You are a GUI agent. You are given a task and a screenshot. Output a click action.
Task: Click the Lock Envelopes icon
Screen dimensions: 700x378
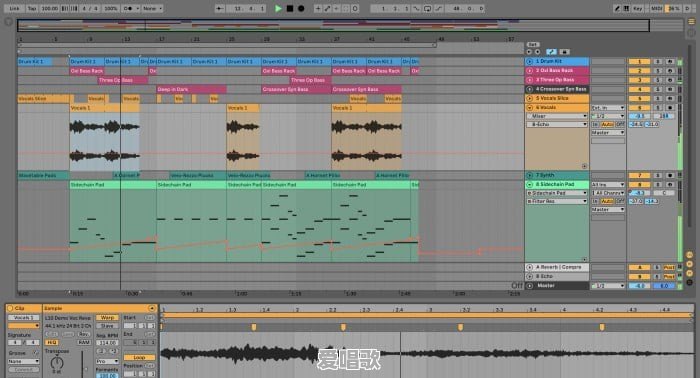[564, 52]
